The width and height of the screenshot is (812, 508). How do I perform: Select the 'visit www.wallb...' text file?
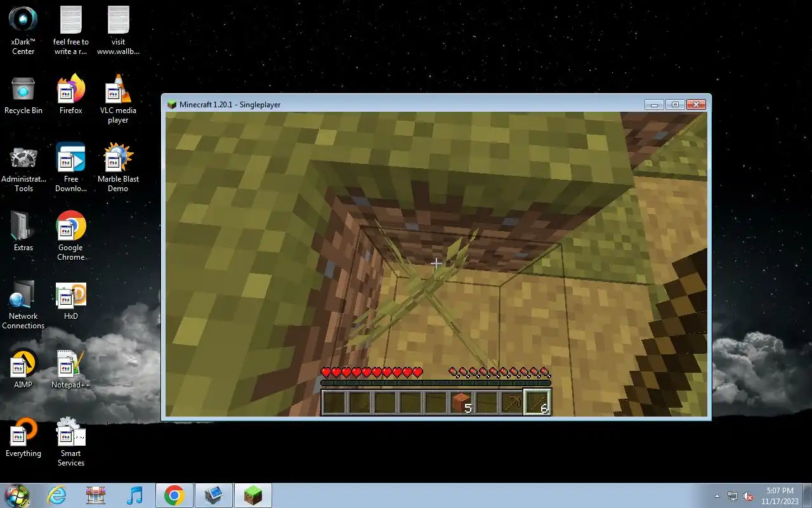pos(118,30)
